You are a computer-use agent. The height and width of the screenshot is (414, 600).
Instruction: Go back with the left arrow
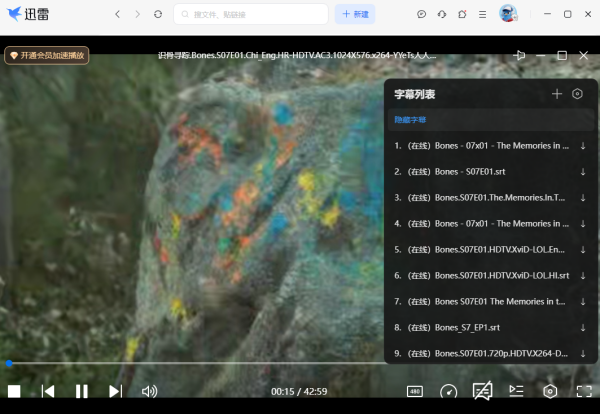point(117,14)
